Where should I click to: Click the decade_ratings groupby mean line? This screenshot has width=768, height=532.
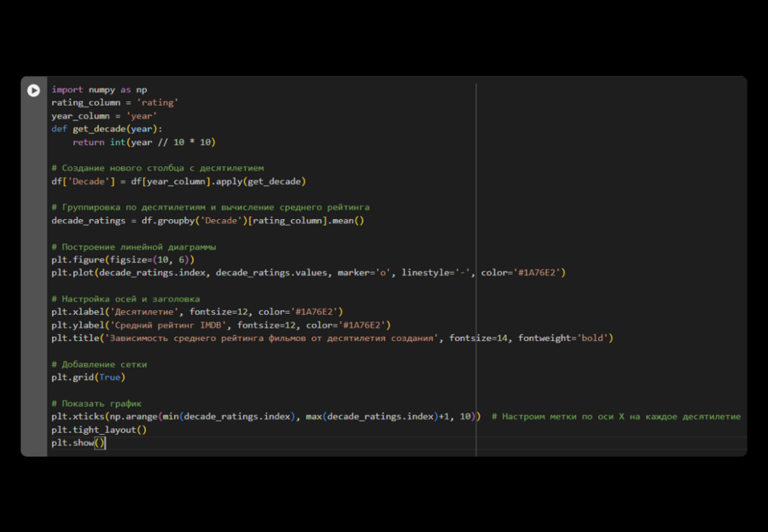[207, 221]
